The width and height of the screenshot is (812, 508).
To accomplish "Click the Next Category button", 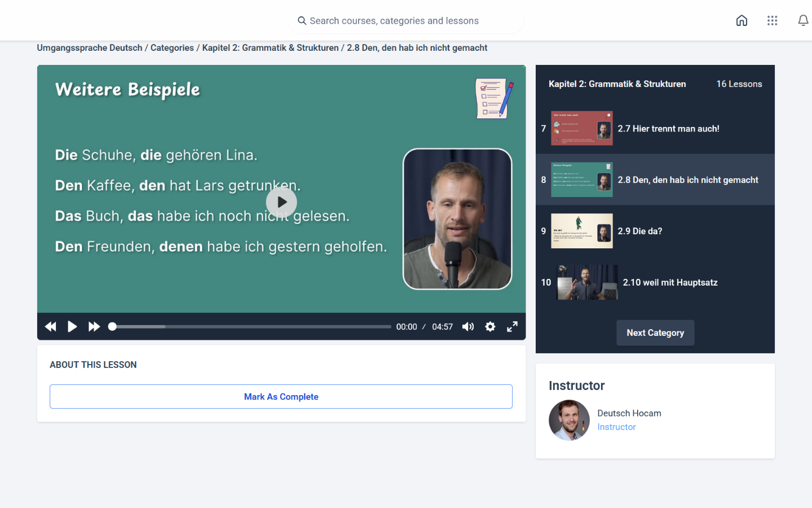I will tap(655, 333).
